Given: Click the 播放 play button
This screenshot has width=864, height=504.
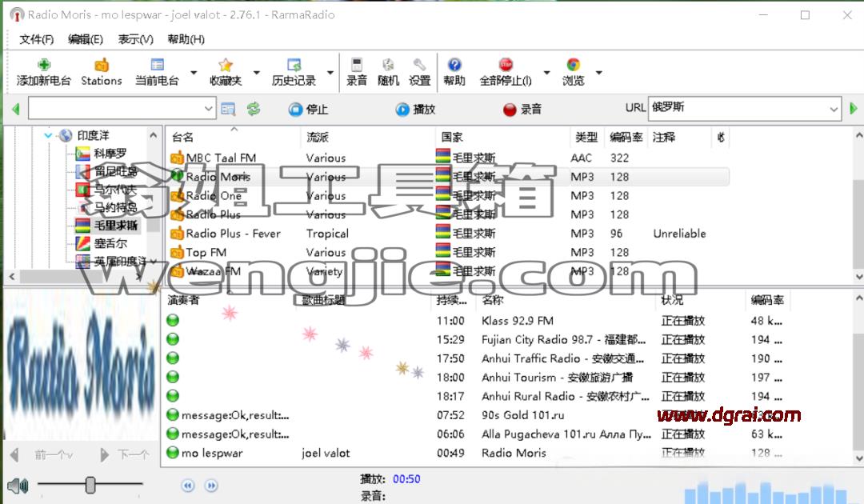Looking at the screenshot, I should 416,109.
